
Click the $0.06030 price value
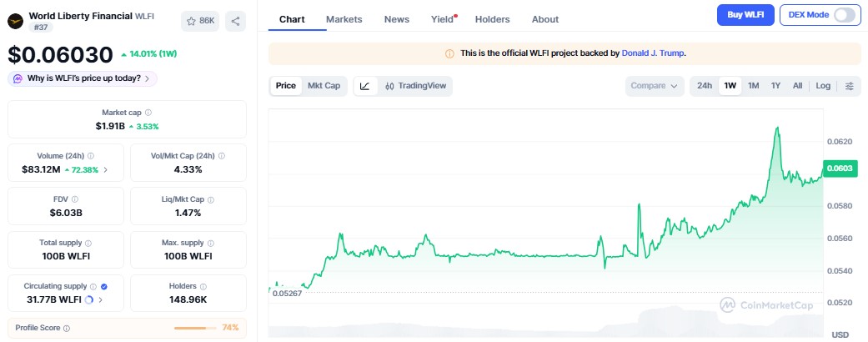[x=60, y=55]
